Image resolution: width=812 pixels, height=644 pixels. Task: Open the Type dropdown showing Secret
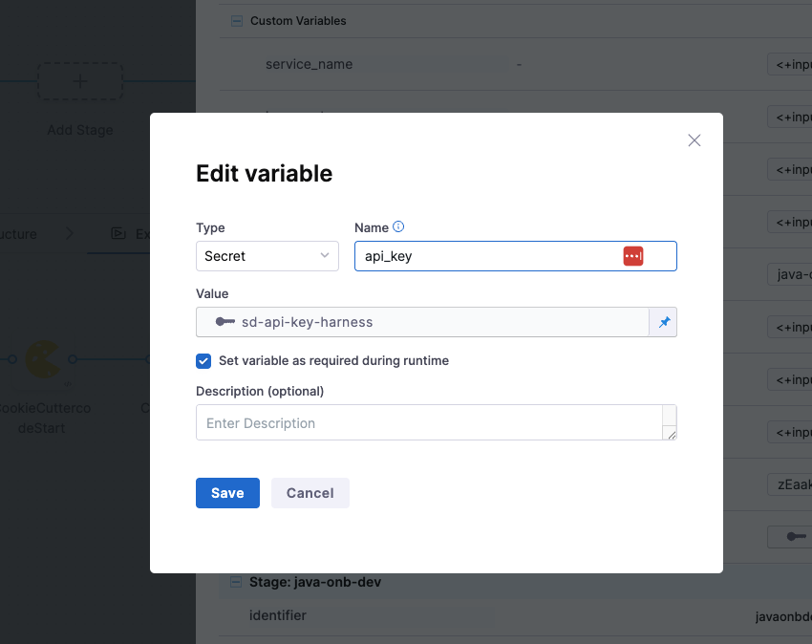(267, 256)
